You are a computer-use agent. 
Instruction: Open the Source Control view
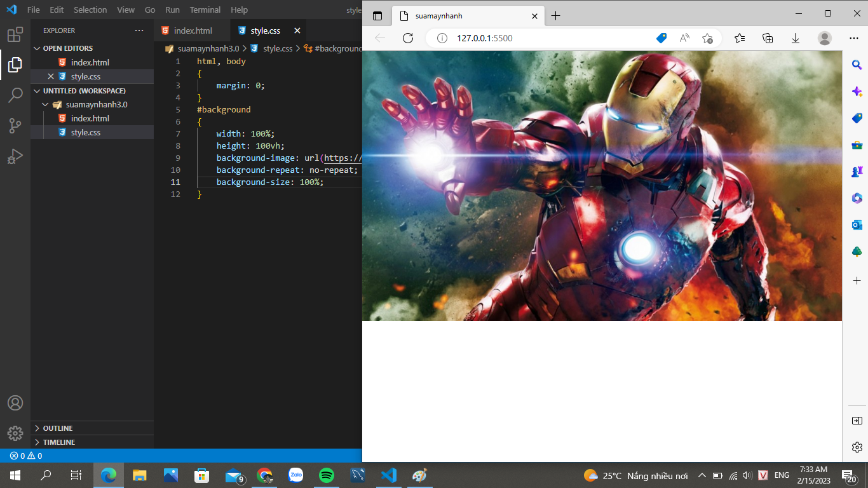click(x=15, y=126)
